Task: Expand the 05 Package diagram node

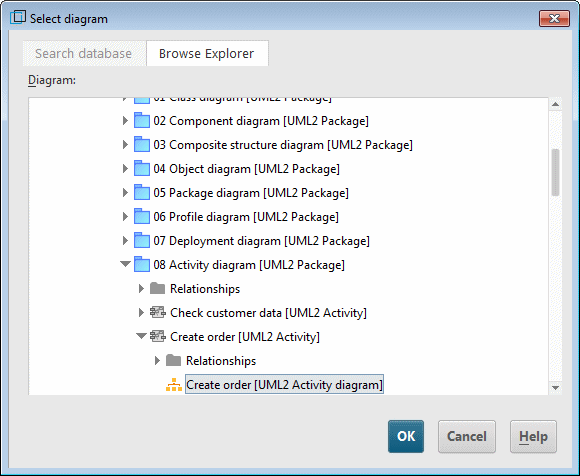Action: click(125, 193)
